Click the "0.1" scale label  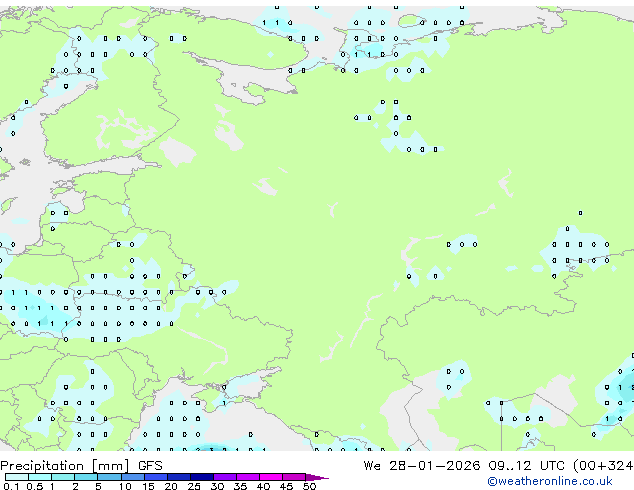[x=11, y=486]
